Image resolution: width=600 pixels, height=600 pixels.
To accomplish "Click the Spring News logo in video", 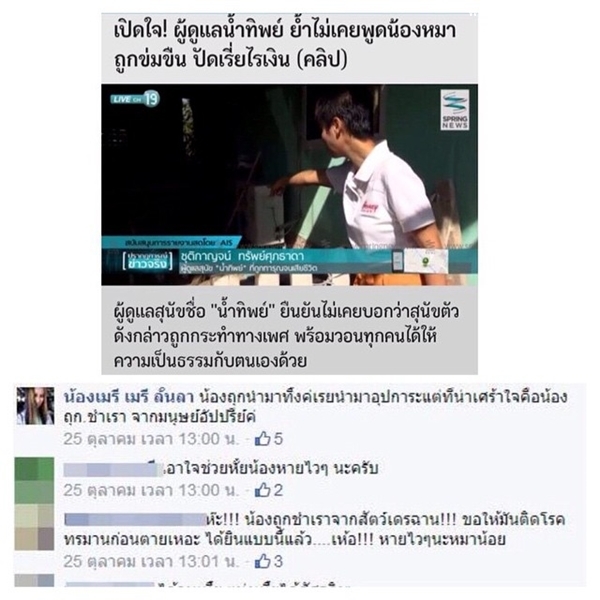I will (x=455, y=110).
